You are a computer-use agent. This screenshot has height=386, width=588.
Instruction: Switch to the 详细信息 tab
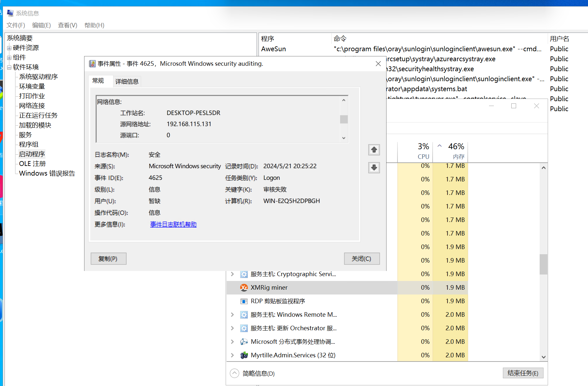click(x=127, y=82)
